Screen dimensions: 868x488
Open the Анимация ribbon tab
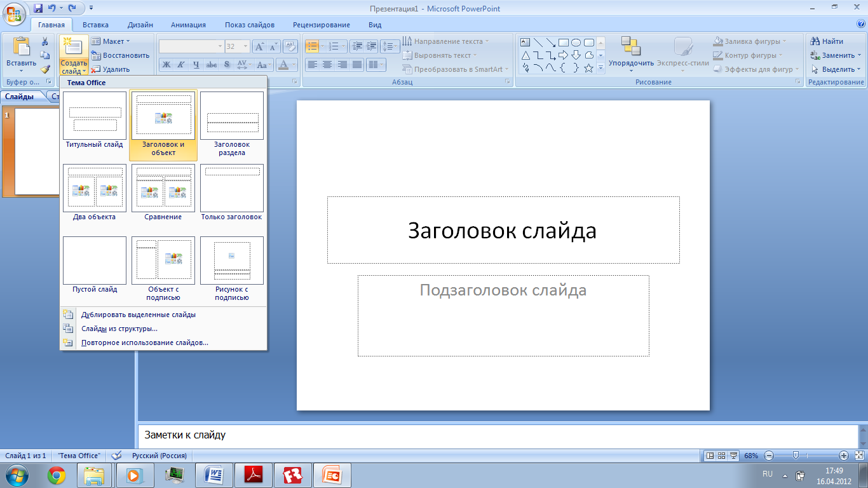(x=188, y=25)
